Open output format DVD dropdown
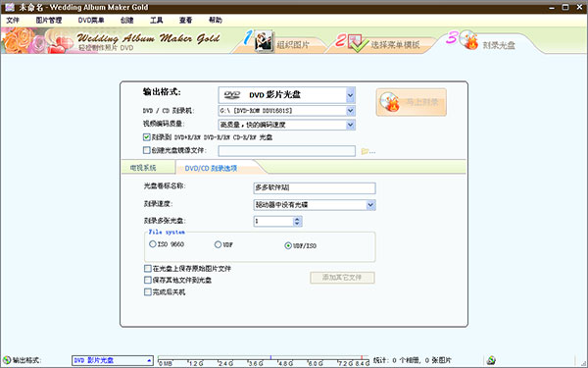The image size is (588, 368). pyautogui.click(x=350, y=95)
